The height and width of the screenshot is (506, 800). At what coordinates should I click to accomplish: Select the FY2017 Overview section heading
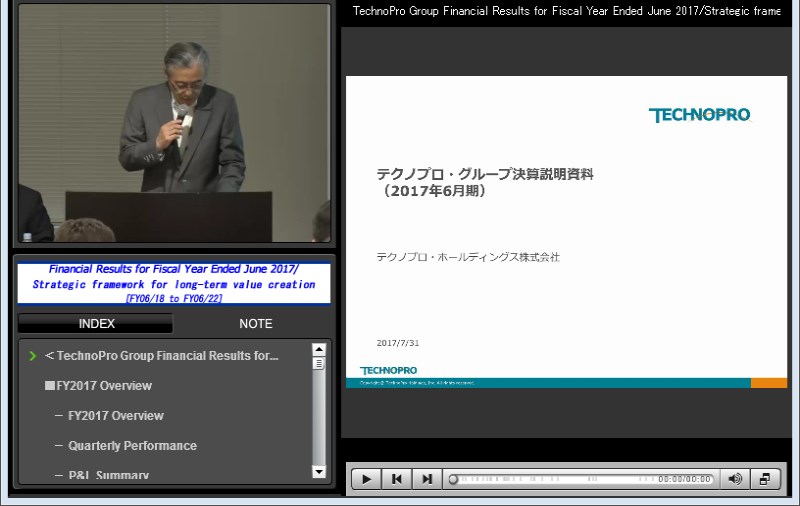pyautogui.click(x=98, y=386)
